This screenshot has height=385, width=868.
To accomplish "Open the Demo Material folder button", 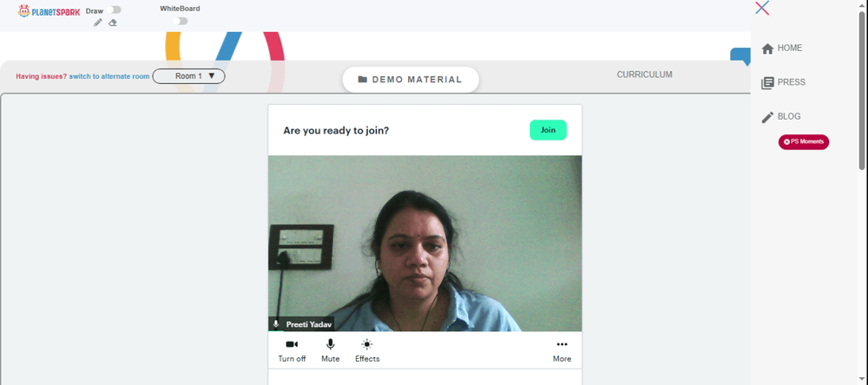I will pyautogui.click(x=411, y=80).
